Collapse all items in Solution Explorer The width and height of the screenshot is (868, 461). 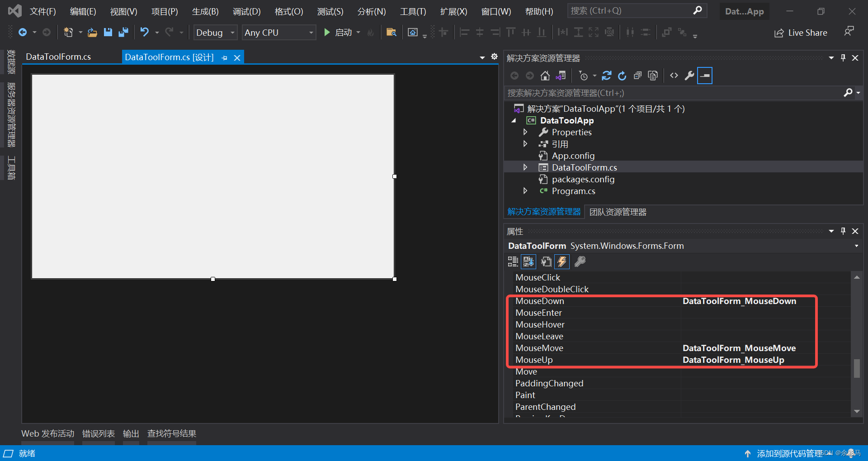pyautogui.click(x=637, y=76)
